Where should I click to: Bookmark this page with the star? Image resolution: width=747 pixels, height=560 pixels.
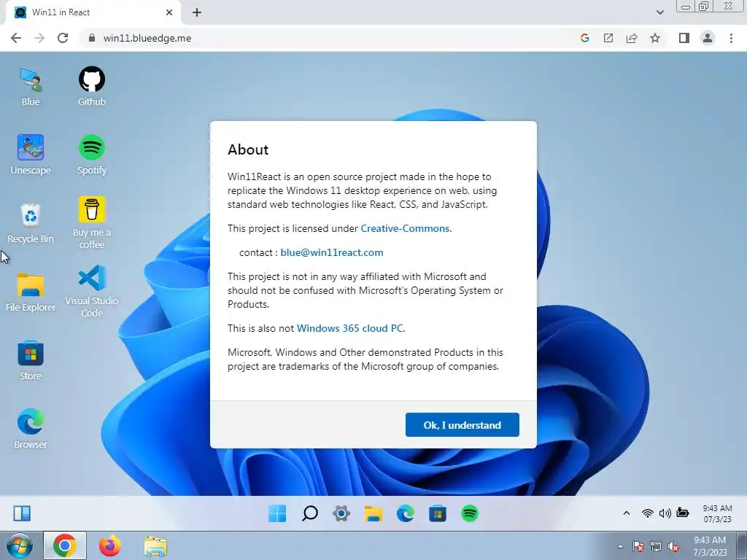[655, 38]
